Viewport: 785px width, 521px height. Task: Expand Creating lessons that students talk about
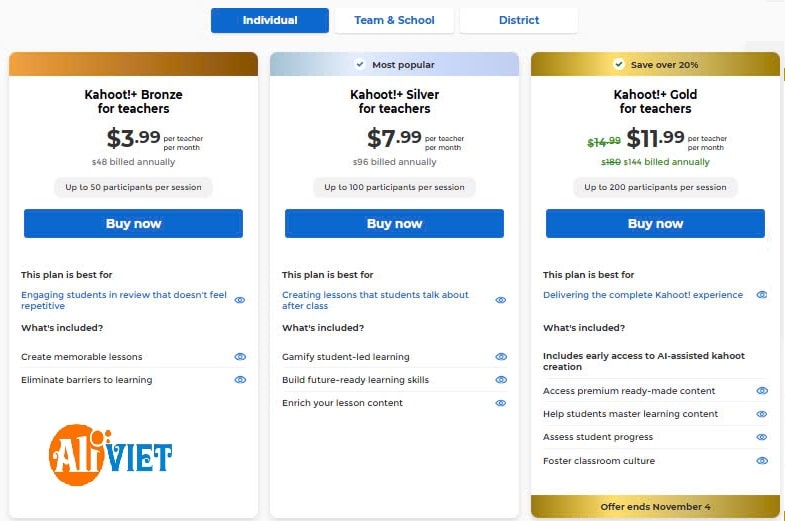tap(375, 300)
